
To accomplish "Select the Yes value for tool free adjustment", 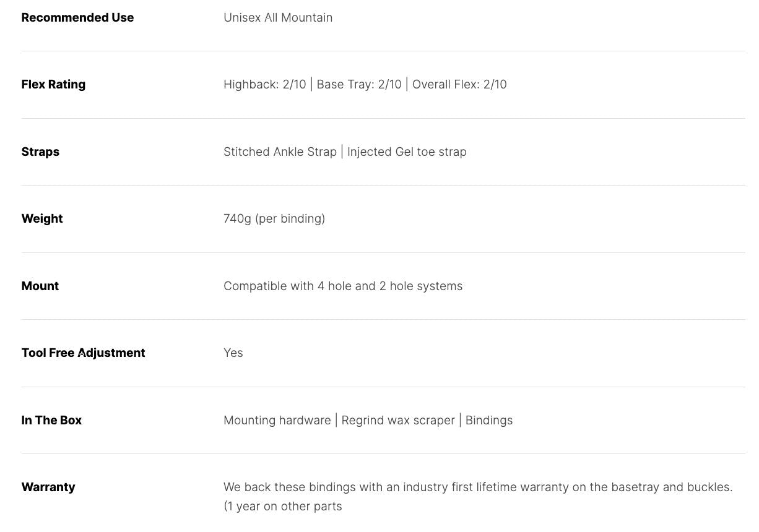I will pos(233,353).
